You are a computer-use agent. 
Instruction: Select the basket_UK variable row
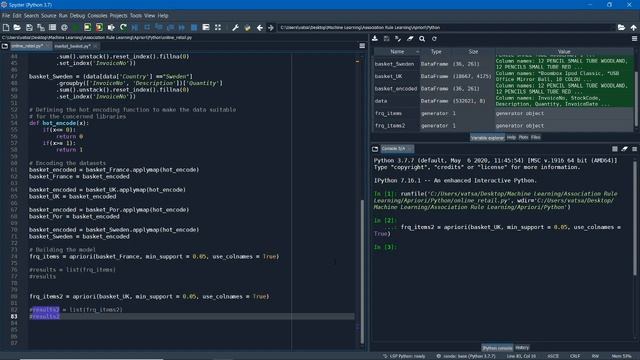coord(503,76)
